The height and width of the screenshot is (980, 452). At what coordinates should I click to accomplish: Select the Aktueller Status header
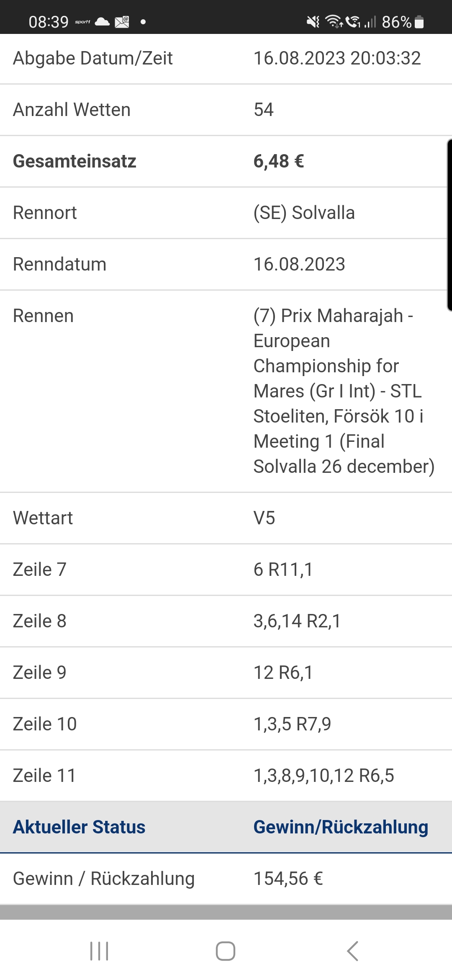point(79,827)
